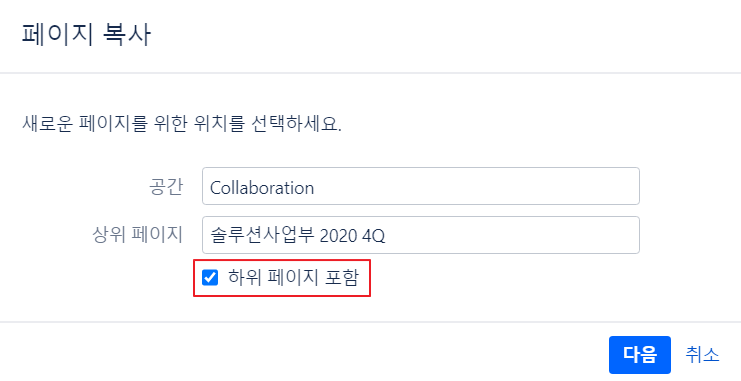Open the space combo box containing Collaboration
This screenshot has width=741, height=381.
pyautogui.click(x=421, y=186)
